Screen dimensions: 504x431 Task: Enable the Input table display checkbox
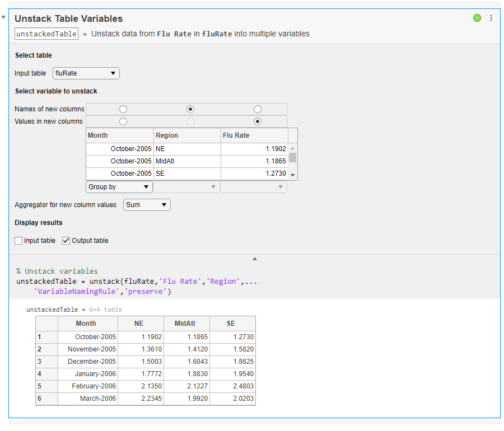click(x=19, y=241)
